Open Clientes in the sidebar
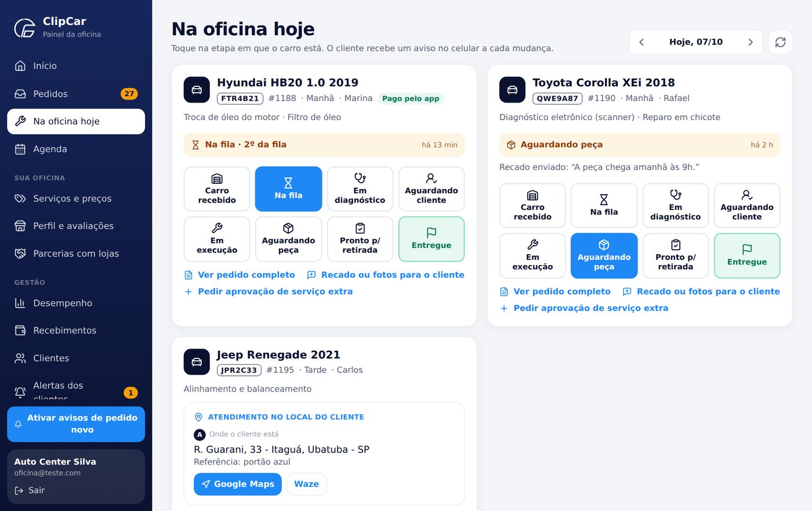This screenshot has height=511, width=812. click(x=76, y=358)
